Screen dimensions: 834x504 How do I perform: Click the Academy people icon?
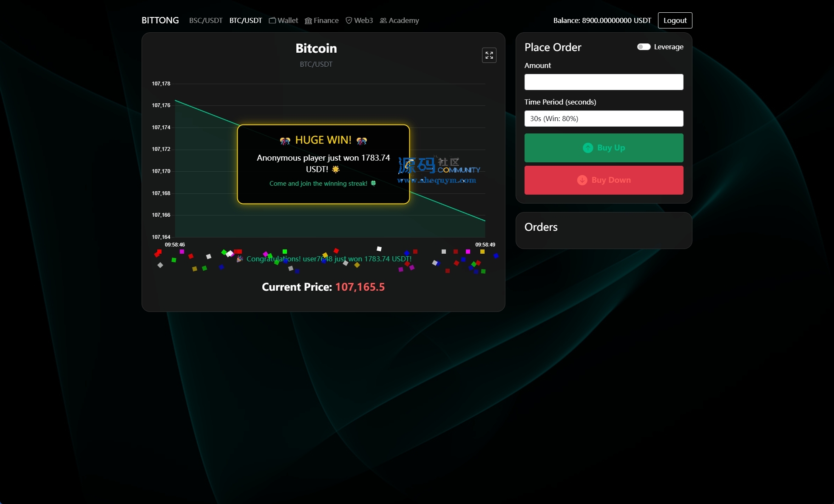pos(383,20)
